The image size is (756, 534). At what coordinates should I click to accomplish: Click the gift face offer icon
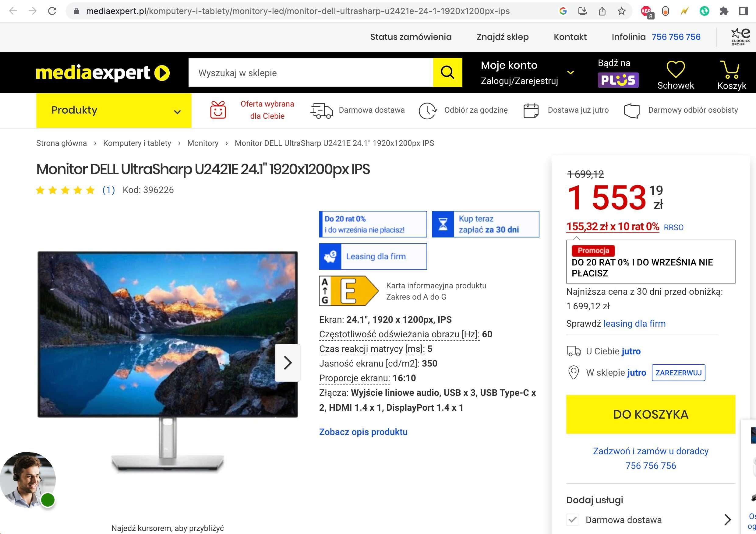218,110
